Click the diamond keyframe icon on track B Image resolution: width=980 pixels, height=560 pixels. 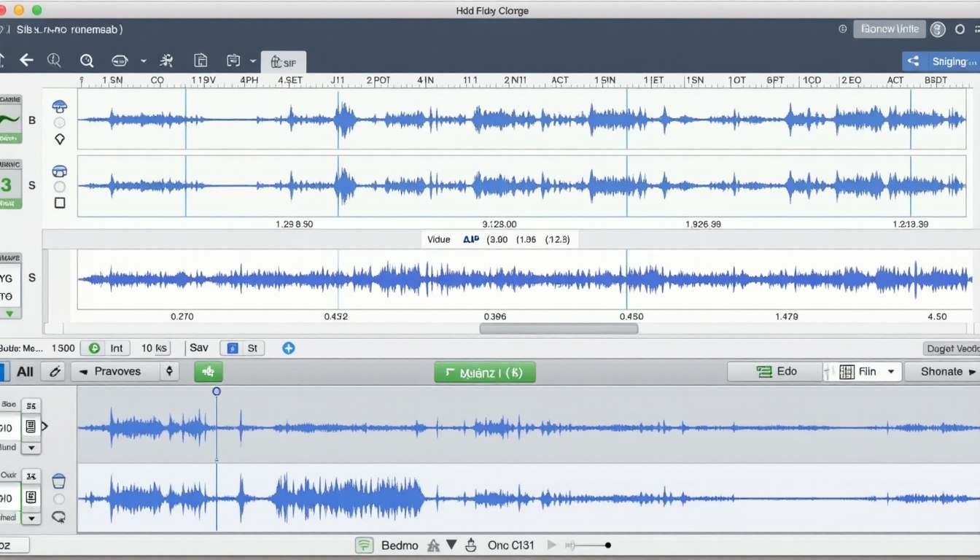pos(60,139)
